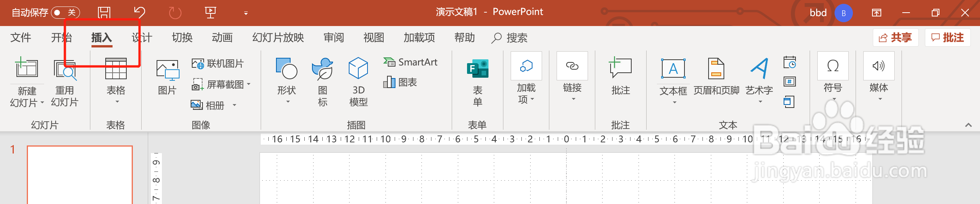Click 页眉和页脚 header and footer
This screenshot has height=204, width=980.
pyautogui.click(x=716, y=77)
